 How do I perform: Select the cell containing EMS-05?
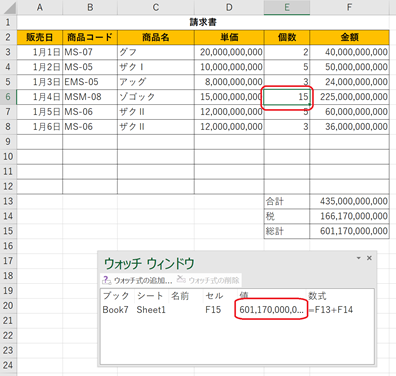pos(90,82)
